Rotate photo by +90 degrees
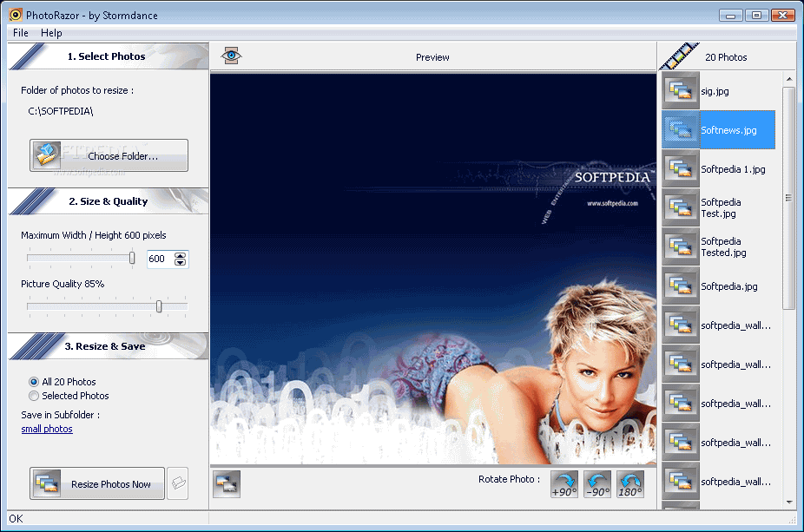Image resolution: width=804 pixels, height=532 pixels. (564, 484)
